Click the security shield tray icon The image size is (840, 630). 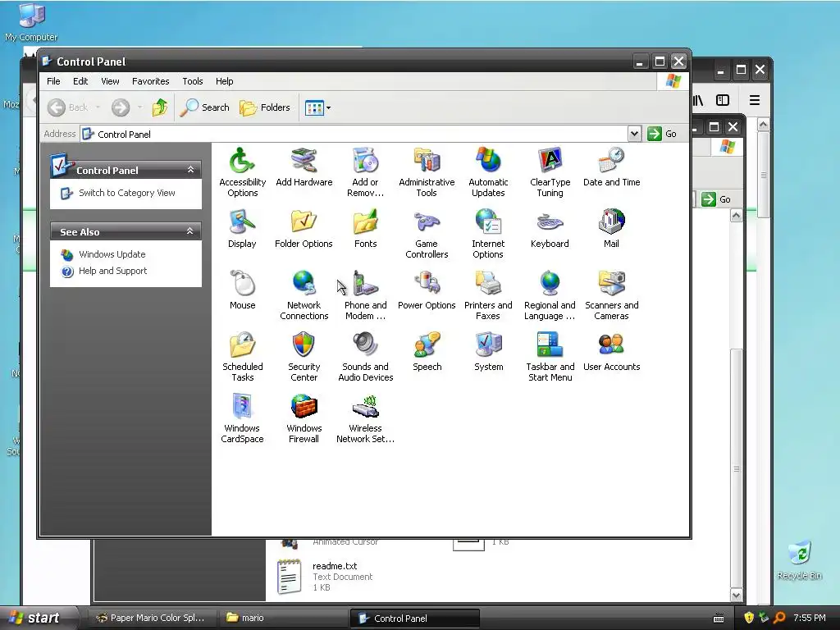coord(749,618)
